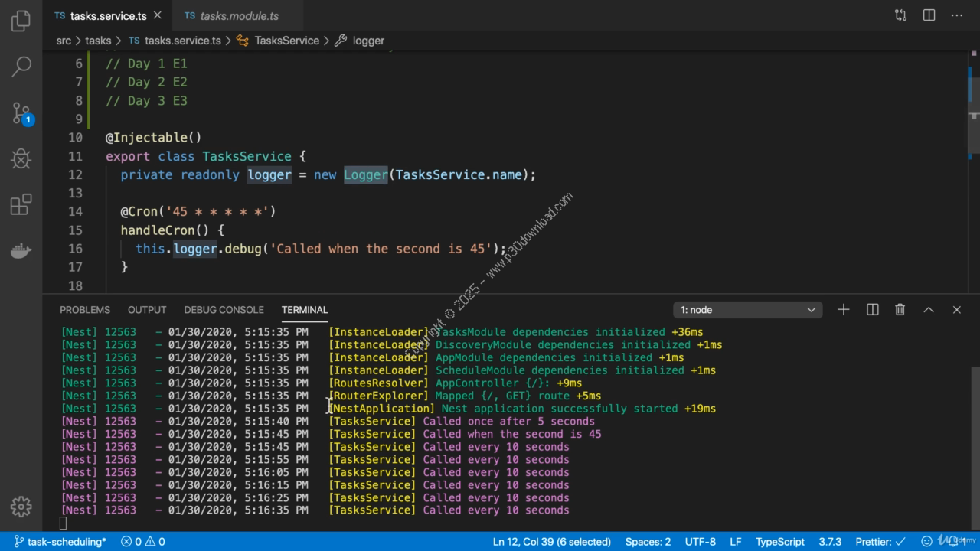Open the task-scheduling branch in status bar

[60, 541]
